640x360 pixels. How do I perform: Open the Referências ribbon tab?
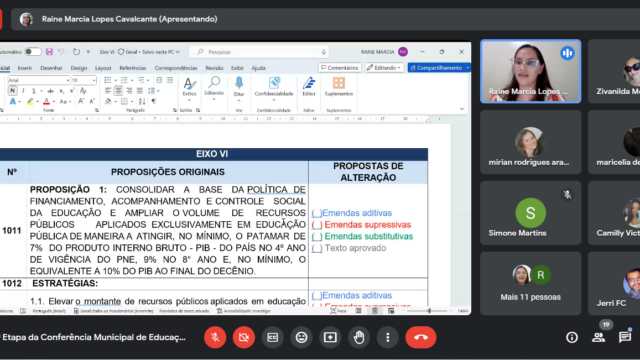(x=133, y=68)
